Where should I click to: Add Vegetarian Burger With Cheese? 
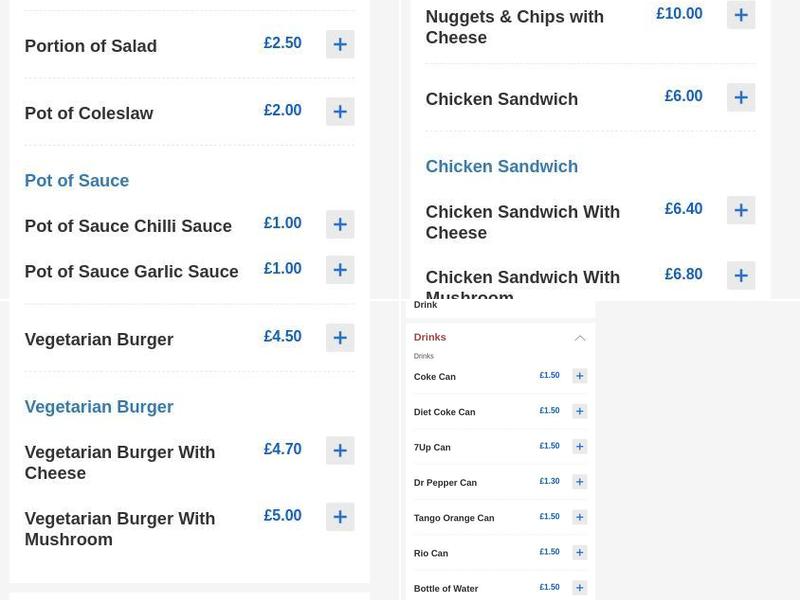pyautogui.click(x=340, y=450)
